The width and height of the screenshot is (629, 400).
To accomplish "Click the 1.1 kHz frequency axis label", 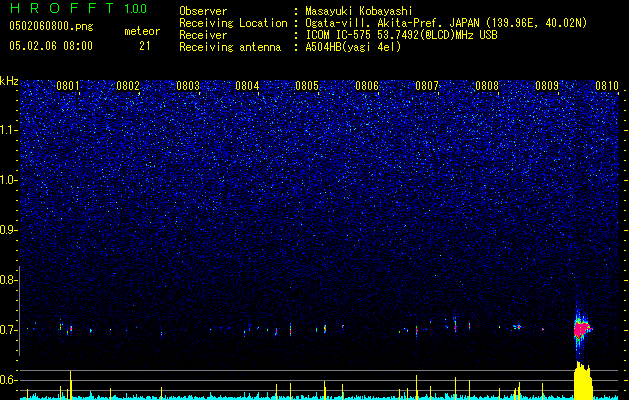I will 8,130.
